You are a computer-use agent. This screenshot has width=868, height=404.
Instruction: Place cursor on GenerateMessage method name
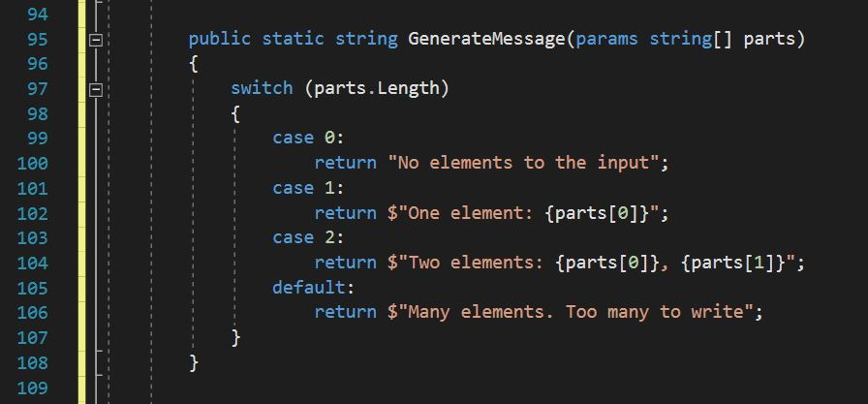(x=487, y=40)
